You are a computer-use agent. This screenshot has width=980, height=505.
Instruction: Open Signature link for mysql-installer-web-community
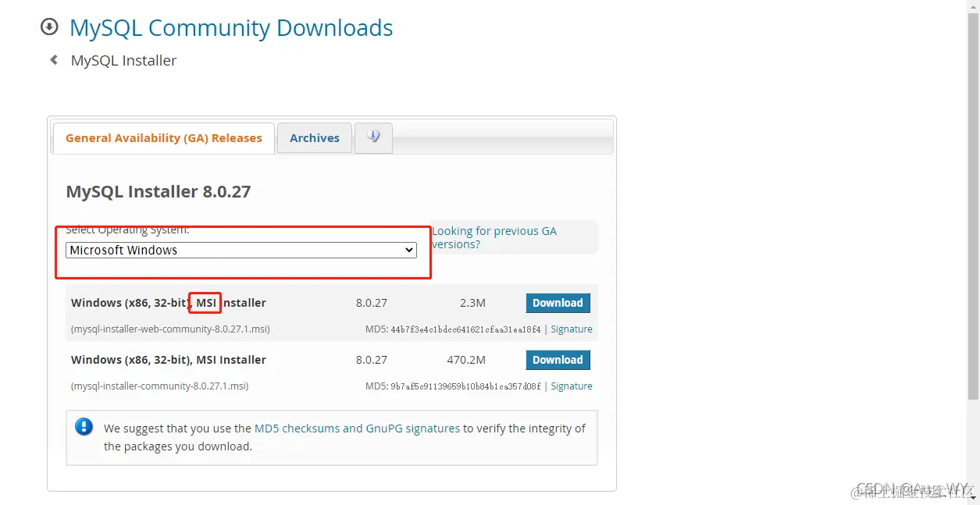click(x=572, y=329)
